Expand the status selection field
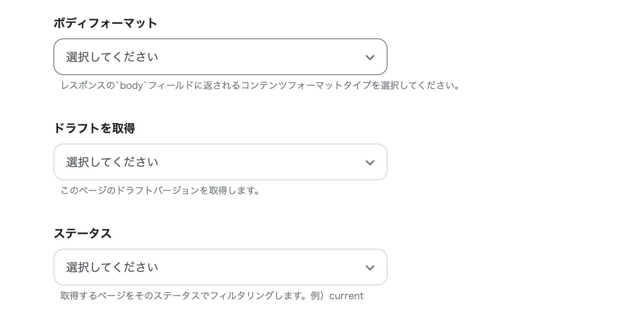This screenshot has width=644, height=323. point(221,267)
